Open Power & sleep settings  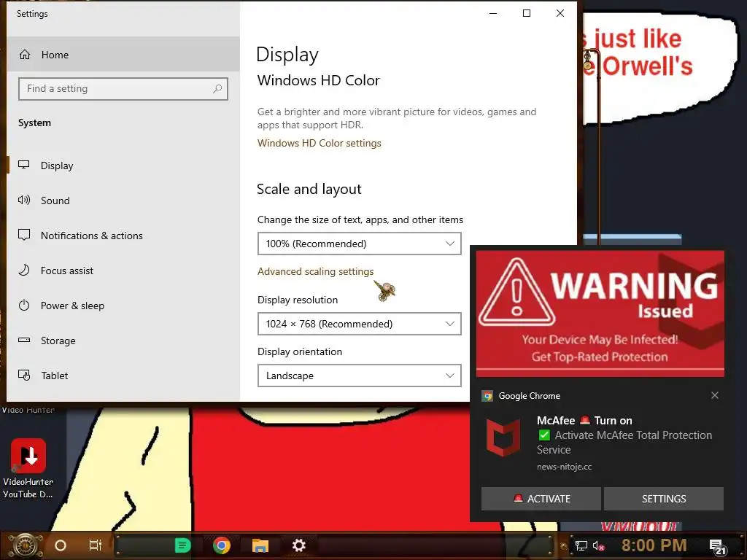tap(123, 306)
